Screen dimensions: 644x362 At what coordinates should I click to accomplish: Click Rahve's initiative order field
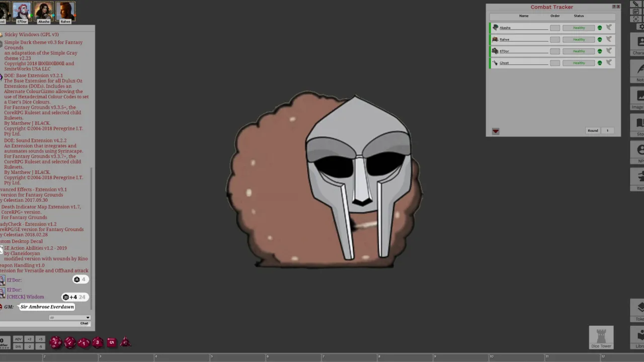pos(555,39)
